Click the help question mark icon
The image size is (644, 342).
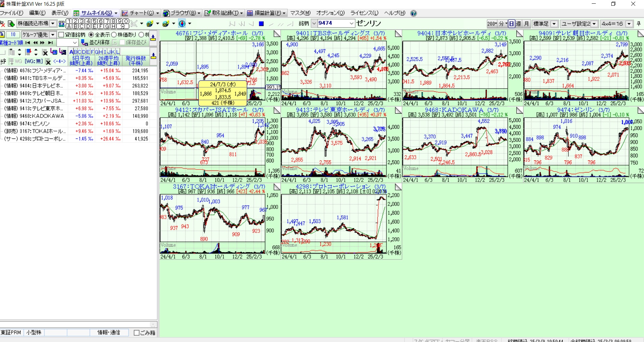[x=413, y=13]
